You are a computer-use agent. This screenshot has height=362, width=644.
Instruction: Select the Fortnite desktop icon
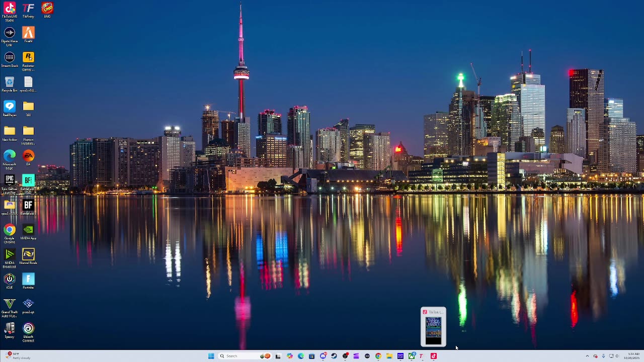pyautogui.click(x=28, y=281)
